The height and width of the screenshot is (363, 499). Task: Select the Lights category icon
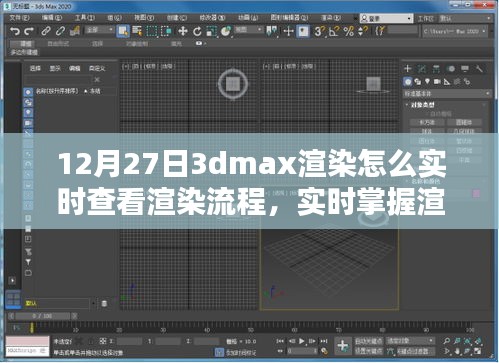[427, 81]
